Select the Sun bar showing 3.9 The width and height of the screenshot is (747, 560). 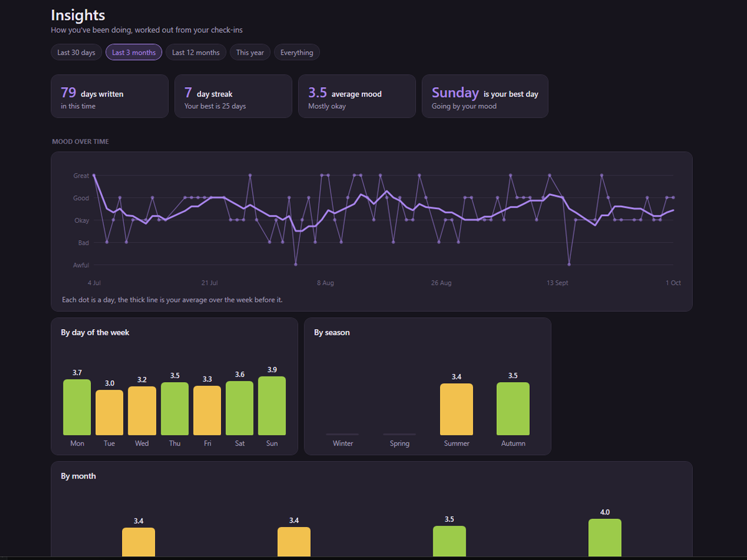pyautogui.click(x=272, y=406)
